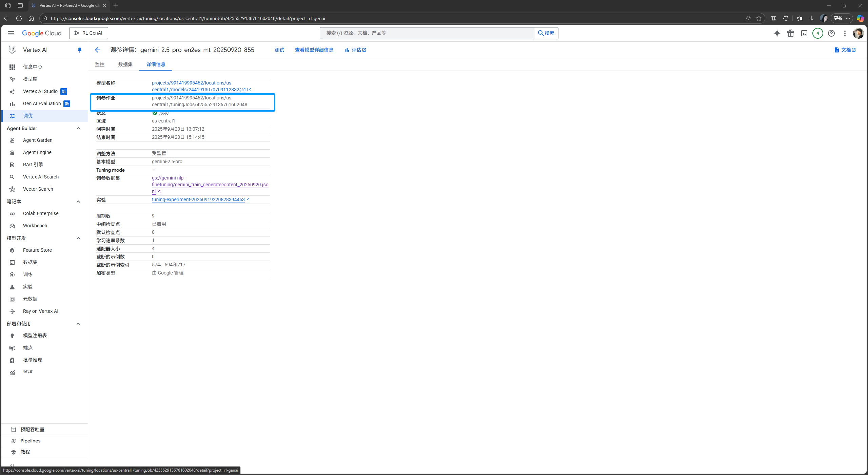Image resolution: width=868 pixels, height=475 pixels.
Task: Go back using the blue arrow
Action: (98, 50)
